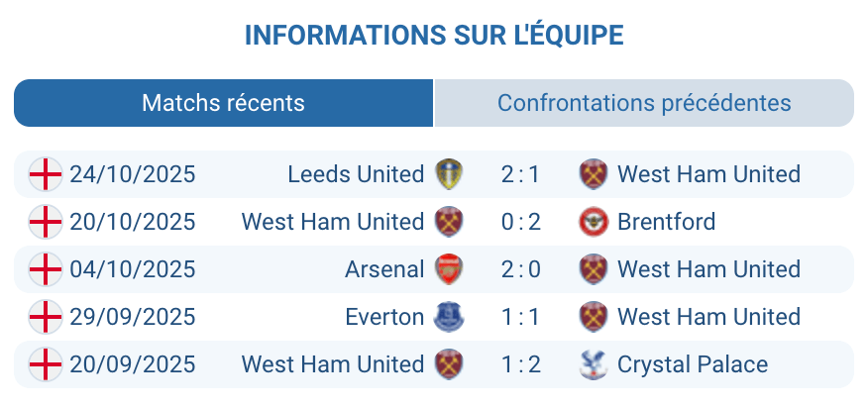Open the Crystal Palace team link
868x408 pixels.
(x=692, y=364)
